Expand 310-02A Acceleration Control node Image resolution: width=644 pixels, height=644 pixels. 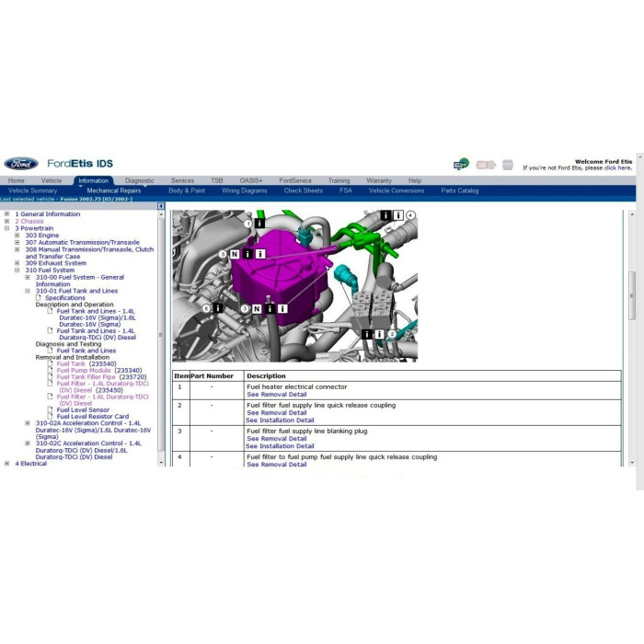(x=28, y=423)
